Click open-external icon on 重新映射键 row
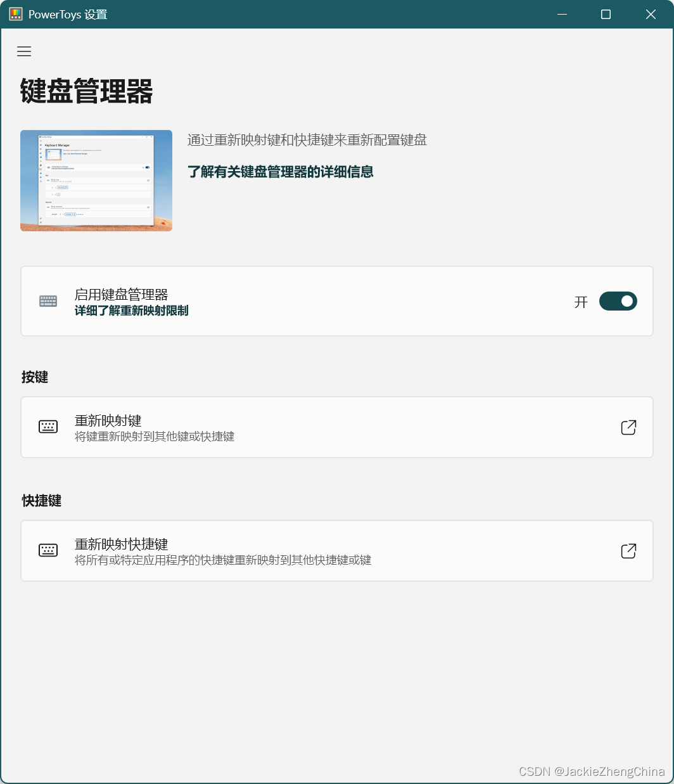 (628, 427)
